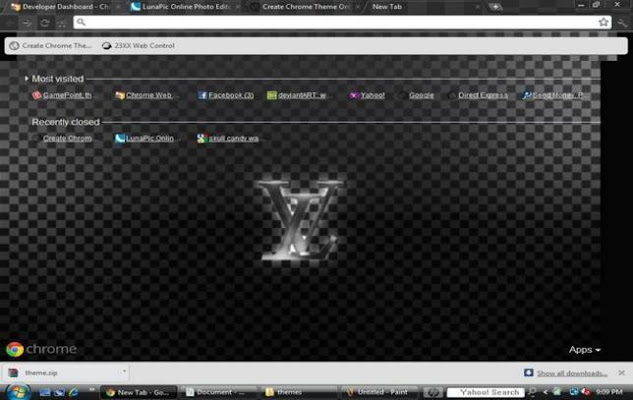Click the browser forward arrow button
Screen dimensions: 633x400
[27, 23]
